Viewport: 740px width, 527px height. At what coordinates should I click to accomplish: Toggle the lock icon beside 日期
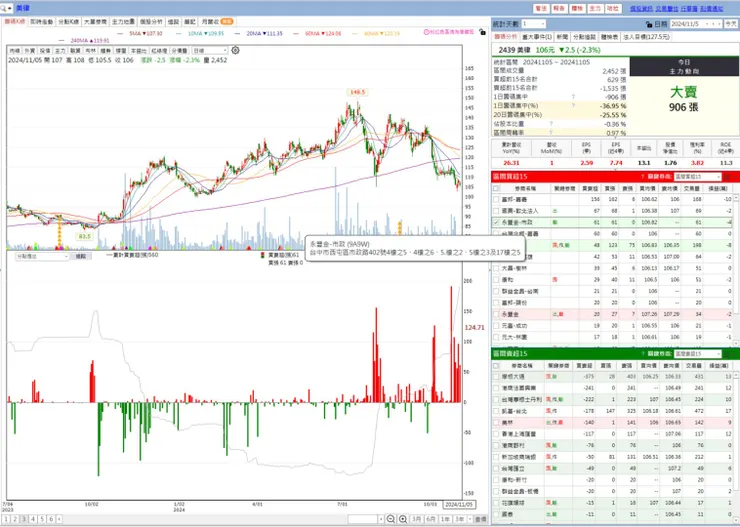[649, 24]
